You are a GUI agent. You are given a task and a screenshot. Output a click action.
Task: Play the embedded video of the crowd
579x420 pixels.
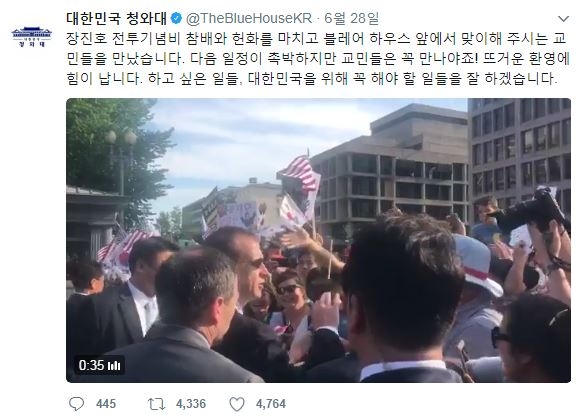(318, 240)
